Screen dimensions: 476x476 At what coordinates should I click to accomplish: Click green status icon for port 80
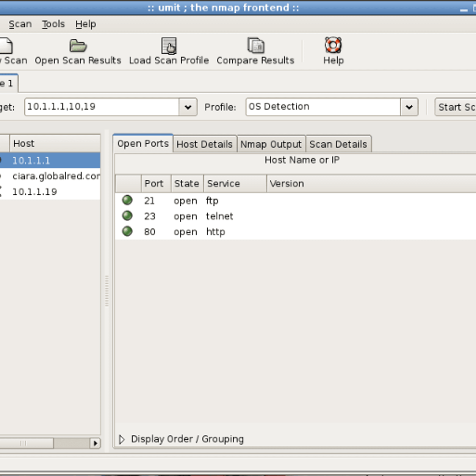tap(127, 231)
